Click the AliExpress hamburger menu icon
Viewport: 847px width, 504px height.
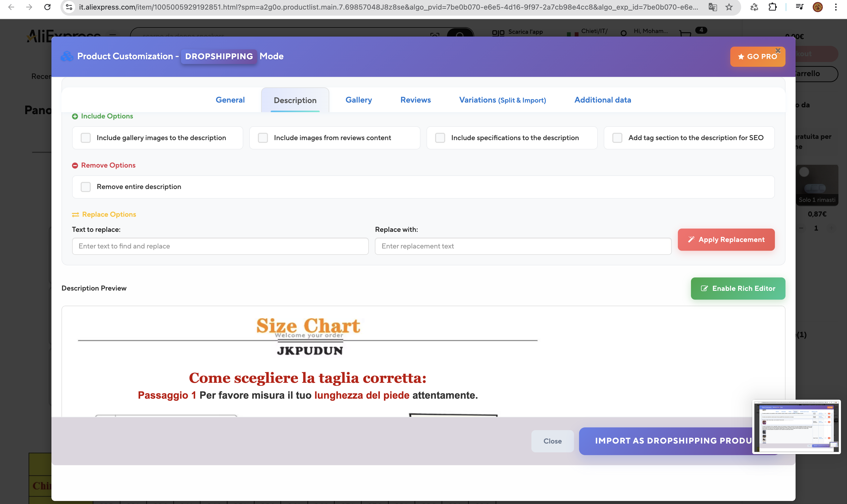pos(112,35)
